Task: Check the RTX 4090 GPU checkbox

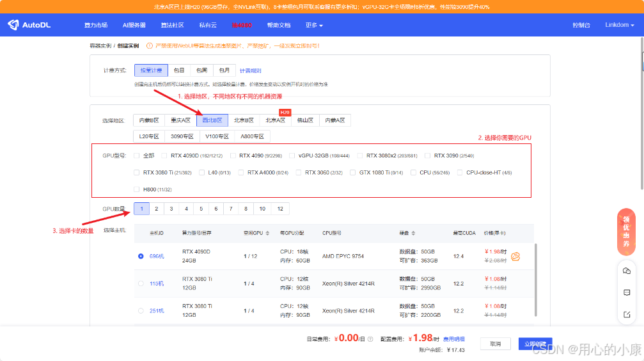Action: click(x=233, y=156)
